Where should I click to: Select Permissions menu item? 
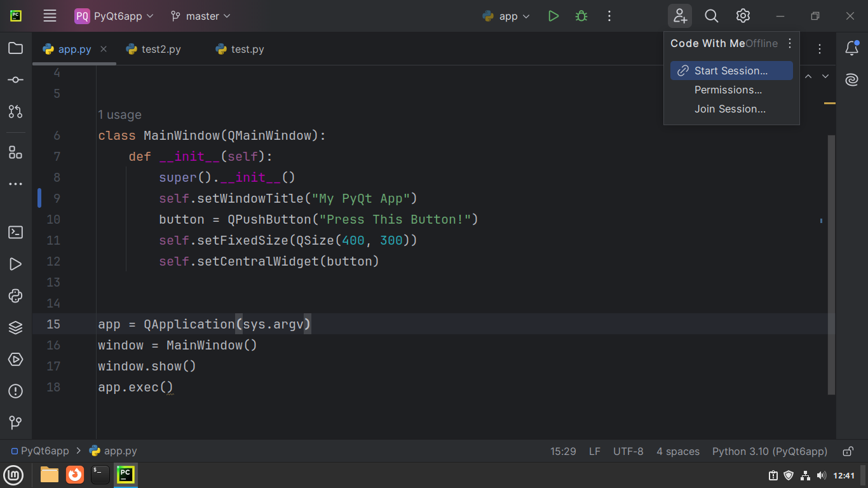[731, 90]
